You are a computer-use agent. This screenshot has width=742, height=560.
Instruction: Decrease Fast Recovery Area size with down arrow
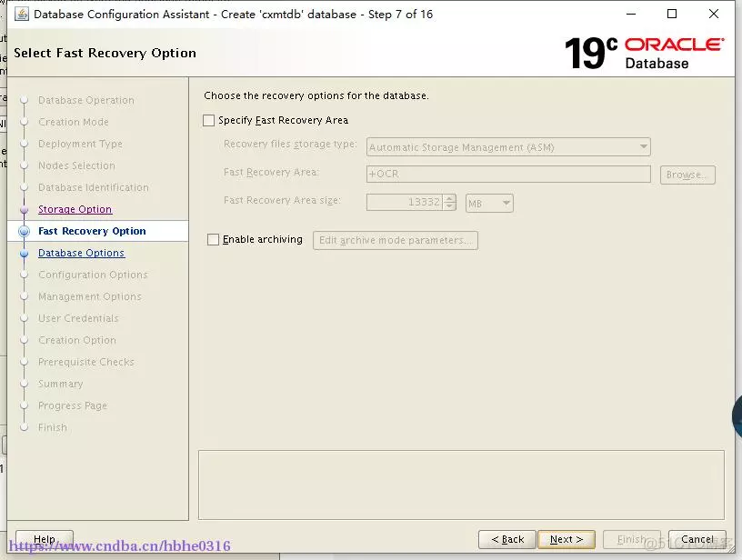point(450,206)
